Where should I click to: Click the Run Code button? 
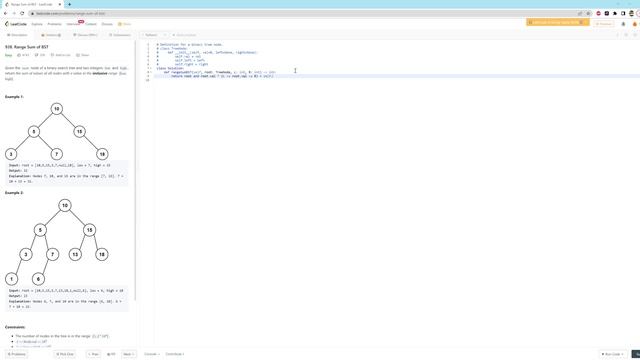point(613,354)
